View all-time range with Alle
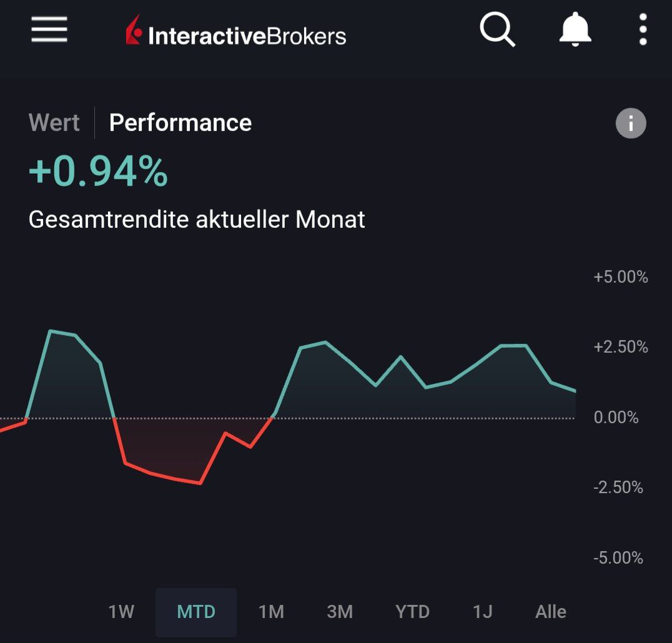 551,612
